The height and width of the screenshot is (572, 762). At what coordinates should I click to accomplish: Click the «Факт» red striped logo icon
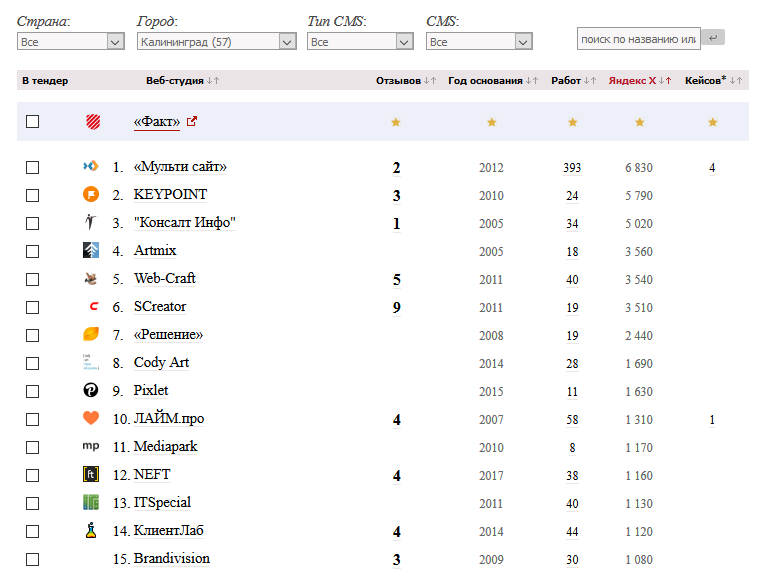92,122
